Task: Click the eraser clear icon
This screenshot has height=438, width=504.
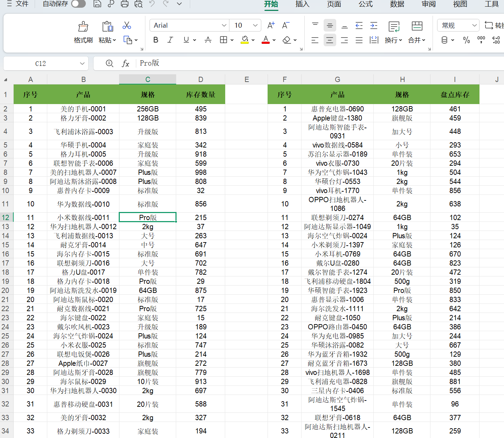Action: click(287, 40)
